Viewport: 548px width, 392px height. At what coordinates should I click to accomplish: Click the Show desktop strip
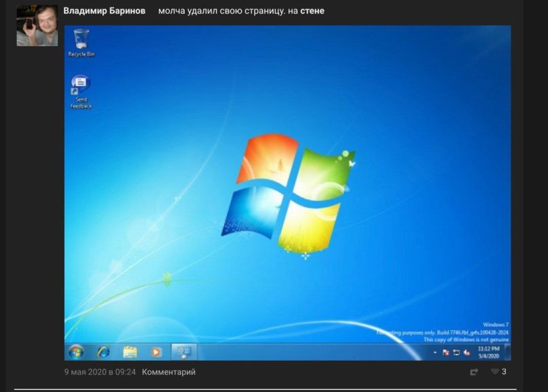coord(508,352)
